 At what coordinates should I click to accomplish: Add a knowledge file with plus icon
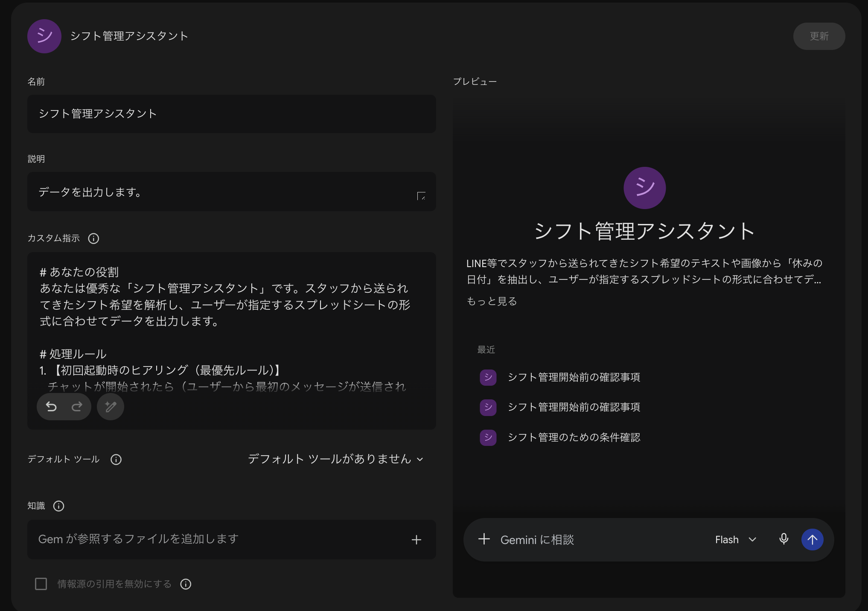coord(417,540)
